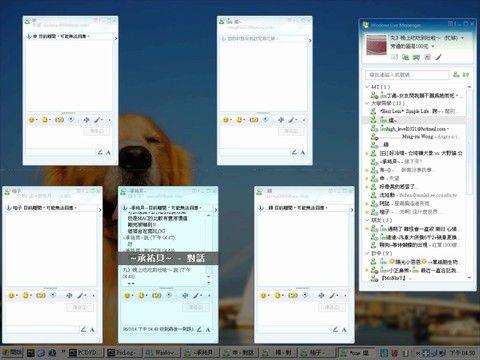480x360 pixels.
Task: Open emoticon picker in 綠 chat window
Action: click(x=263, y=295)
